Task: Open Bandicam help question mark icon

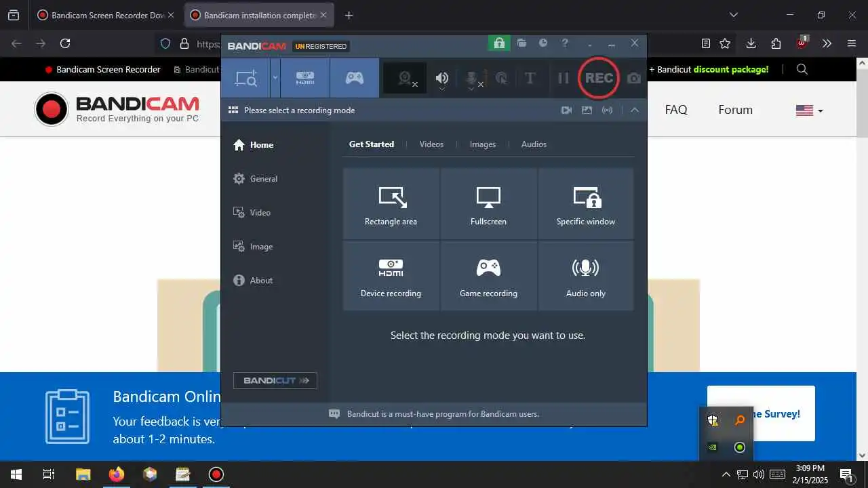Action: tap(565, 43)
